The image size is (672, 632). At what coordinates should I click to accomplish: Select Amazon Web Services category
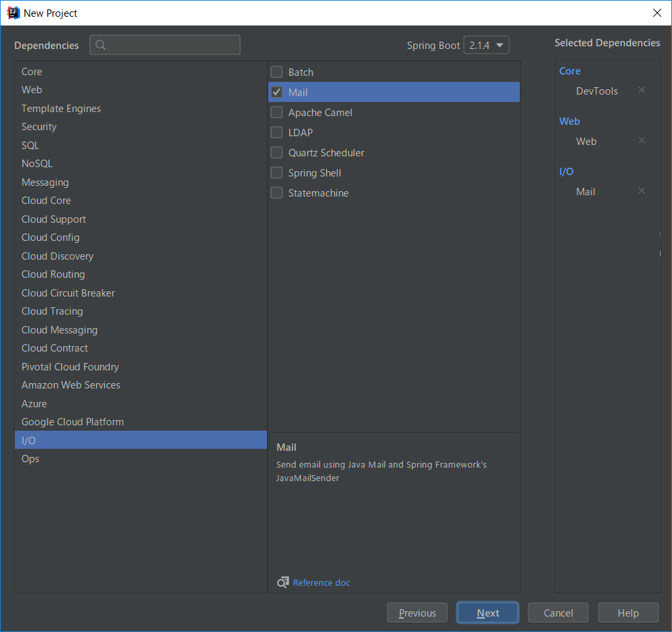[x=141, y=385]
